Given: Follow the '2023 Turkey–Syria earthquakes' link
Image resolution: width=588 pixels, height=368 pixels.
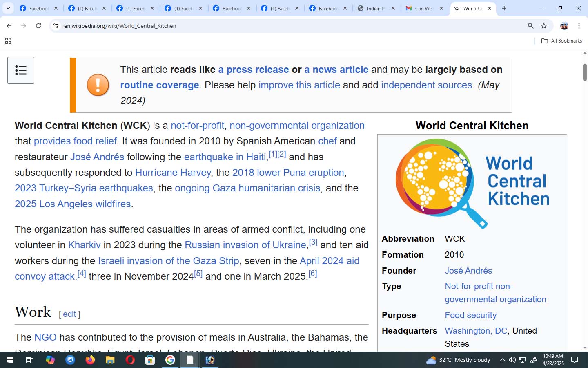Looking at the screenshot, I should [x=84, y=188].
